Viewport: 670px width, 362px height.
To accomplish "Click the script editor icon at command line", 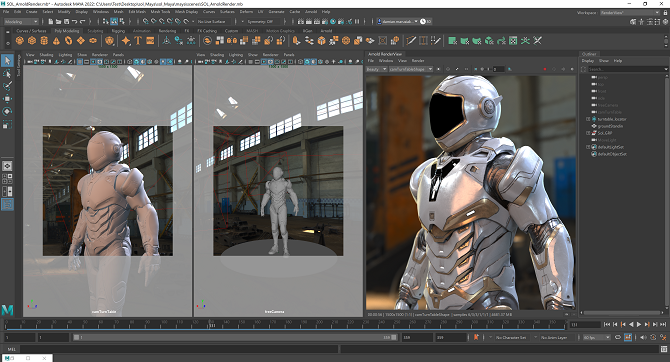I will 664,349.
